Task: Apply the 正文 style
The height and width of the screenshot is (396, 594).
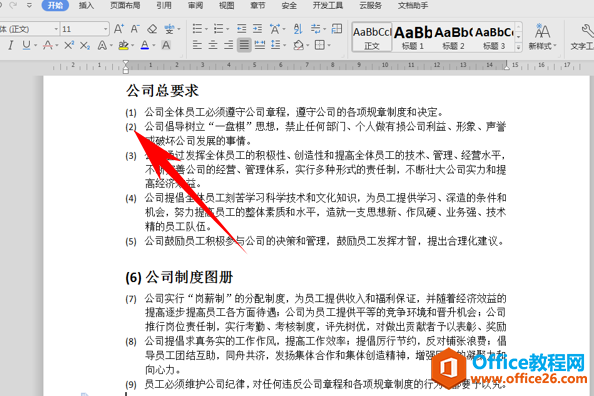Action: click(x=372, y=37)
